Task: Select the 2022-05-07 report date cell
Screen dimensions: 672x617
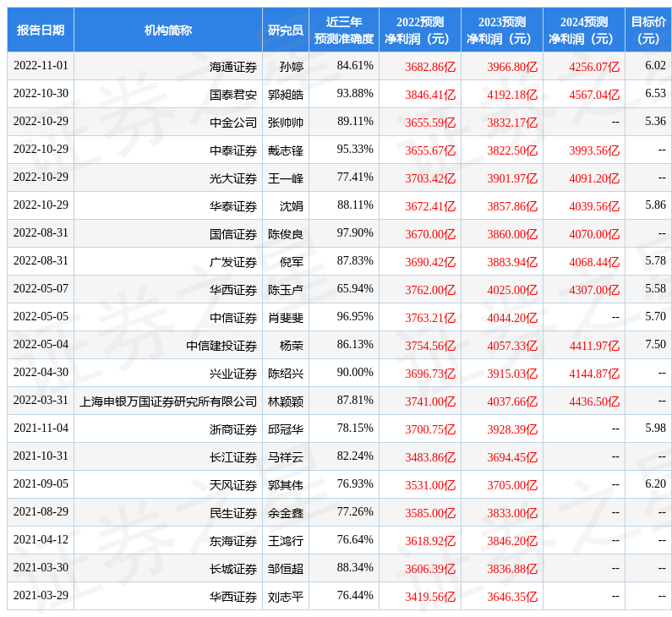Action: tap(41, 288)
